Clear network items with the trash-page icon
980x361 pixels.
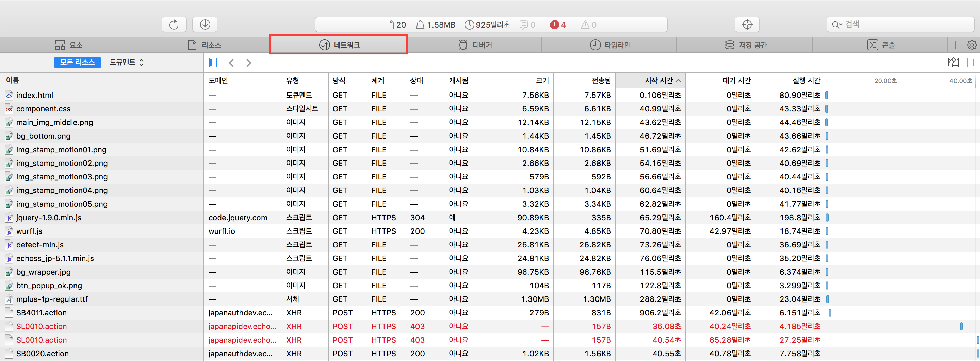[953, 62]
